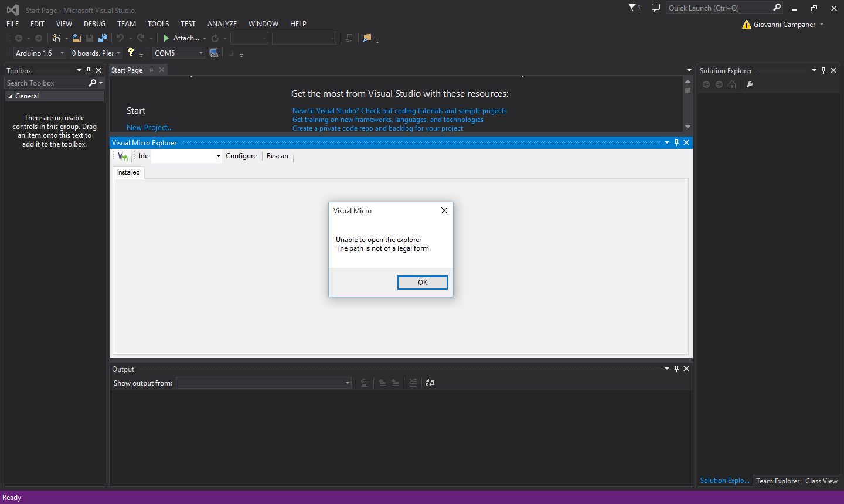The height and width of the screenshot is (504, 844).
Task: Click the Attach start debugging button
Action: [181, 38]
